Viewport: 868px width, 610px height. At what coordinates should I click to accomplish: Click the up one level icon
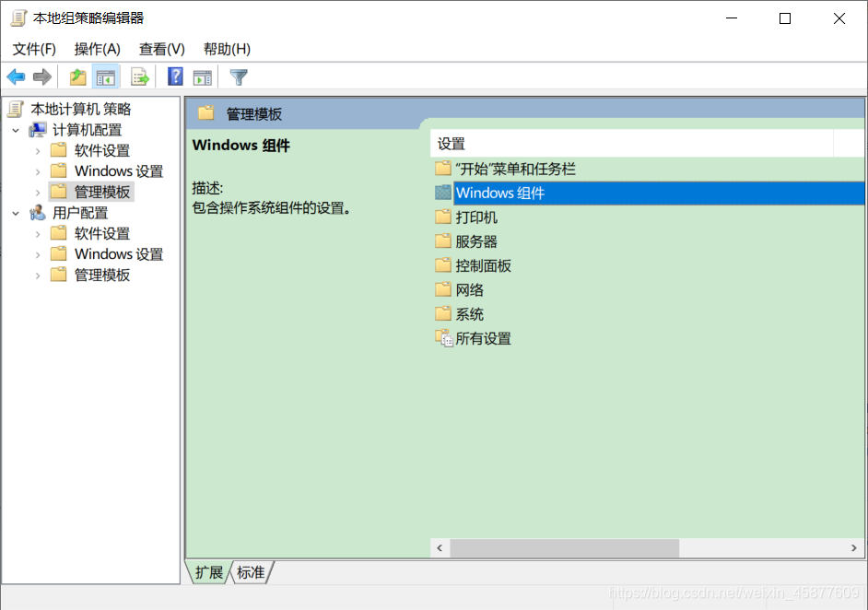point(78,76)
